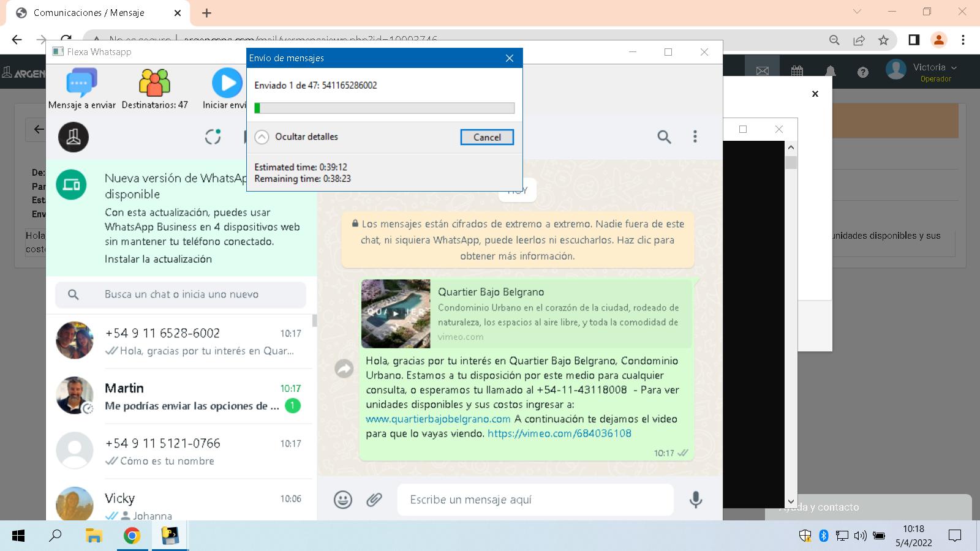Go back in Chrome browser

click(17, 40)
